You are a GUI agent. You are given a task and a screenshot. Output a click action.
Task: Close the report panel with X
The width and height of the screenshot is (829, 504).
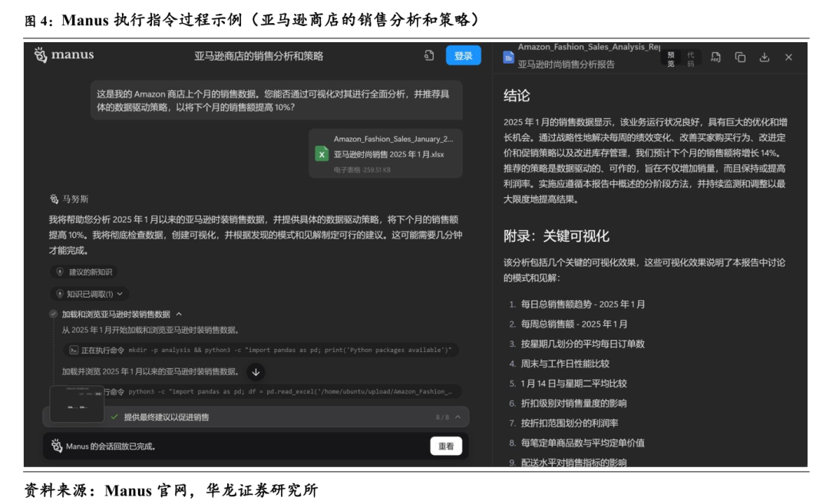(788, 57)
